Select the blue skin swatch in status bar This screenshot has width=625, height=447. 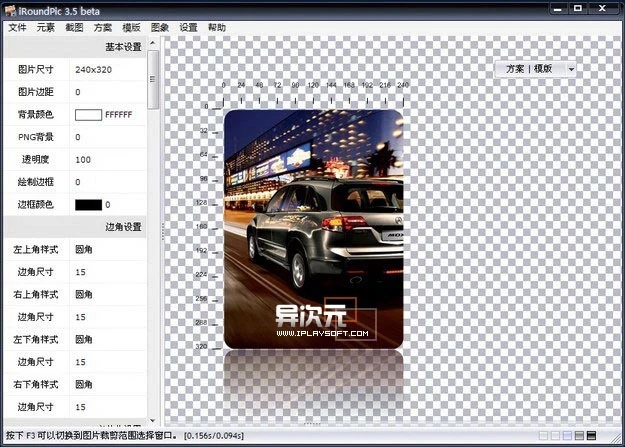567,435
